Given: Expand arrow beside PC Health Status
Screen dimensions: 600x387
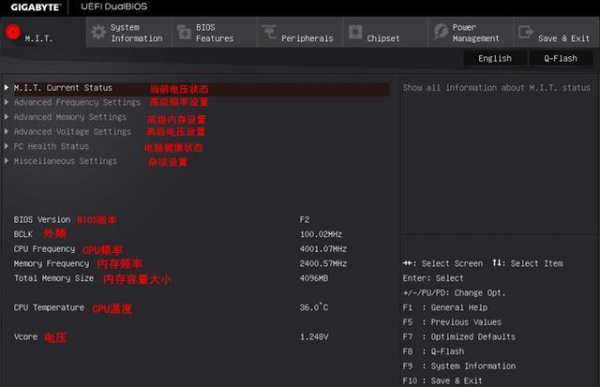Looking at the screenshot, I should pyautogui.click(x=7, y=146).
